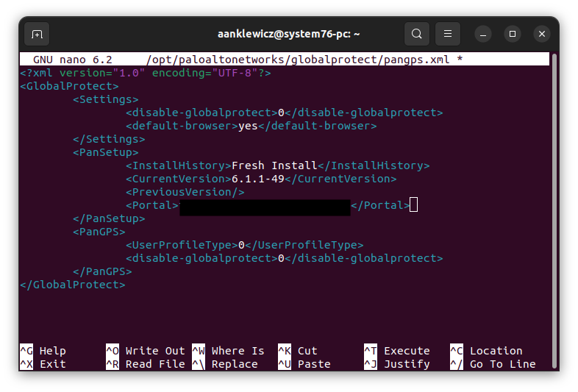Click the ^/ Go To Line shortcut
The image size is (578, 392).
tap(493, 364)
